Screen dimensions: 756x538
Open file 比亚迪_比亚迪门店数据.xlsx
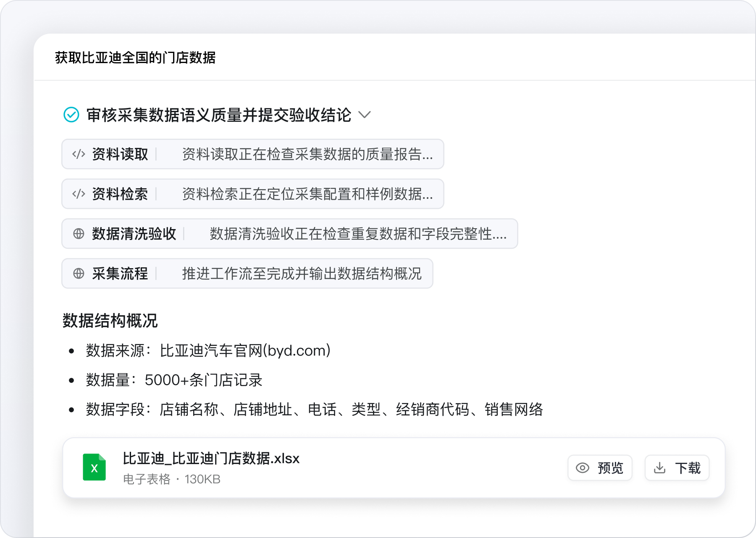click(x=211, y=459)
